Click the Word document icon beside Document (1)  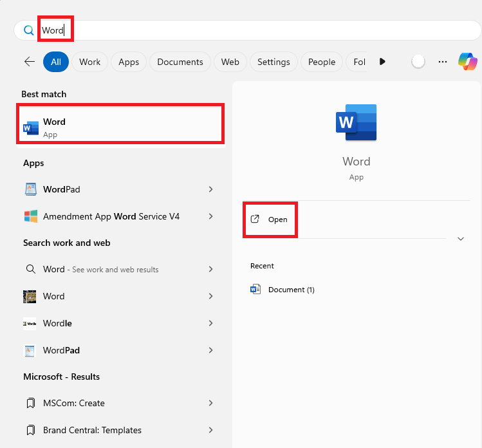tap(255, 290)
